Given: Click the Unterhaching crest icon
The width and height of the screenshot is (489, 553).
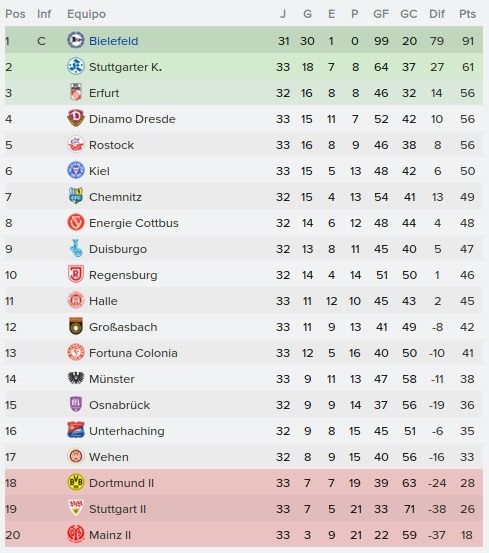Looking at the screenshot, I should click(76, 430).
